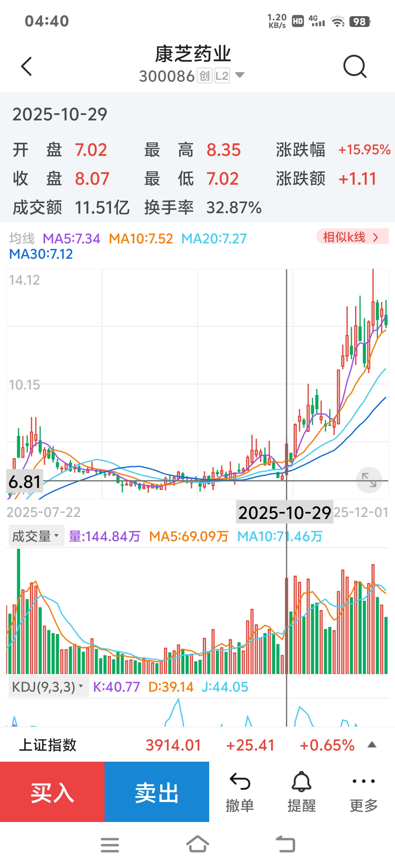Tap volume text 量:144.84万
Screen dimensions: 395x868
coord(105,536)
